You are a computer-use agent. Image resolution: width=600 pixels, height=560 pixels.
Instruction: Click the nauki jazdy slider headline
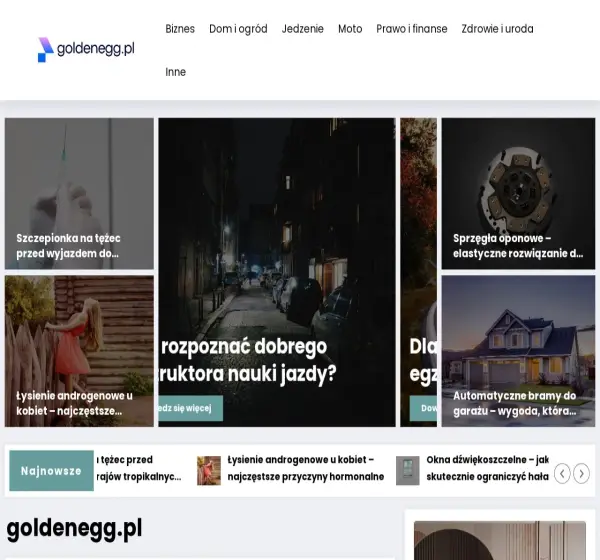click(247, 360)
